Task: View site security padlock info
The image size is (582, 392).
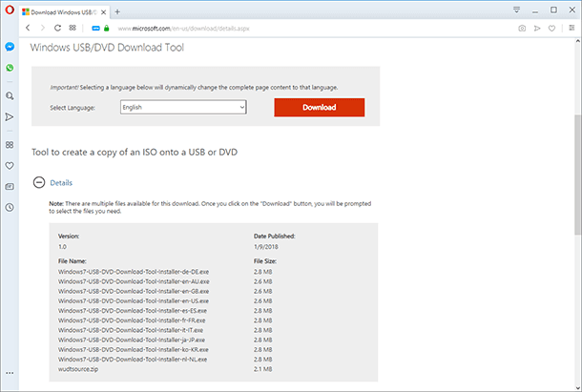Action: [x=107, y=28]
